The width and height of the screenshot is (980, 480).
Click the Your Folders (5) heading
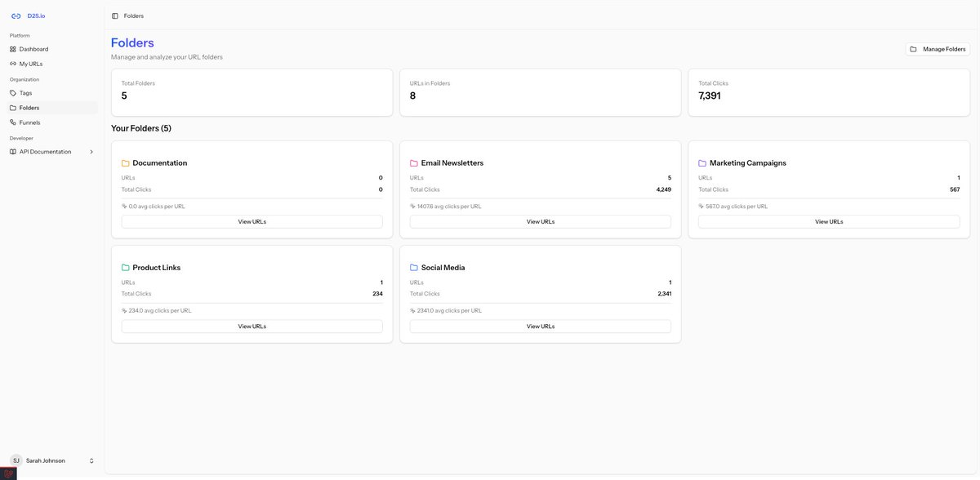click(x=141, y=128)
